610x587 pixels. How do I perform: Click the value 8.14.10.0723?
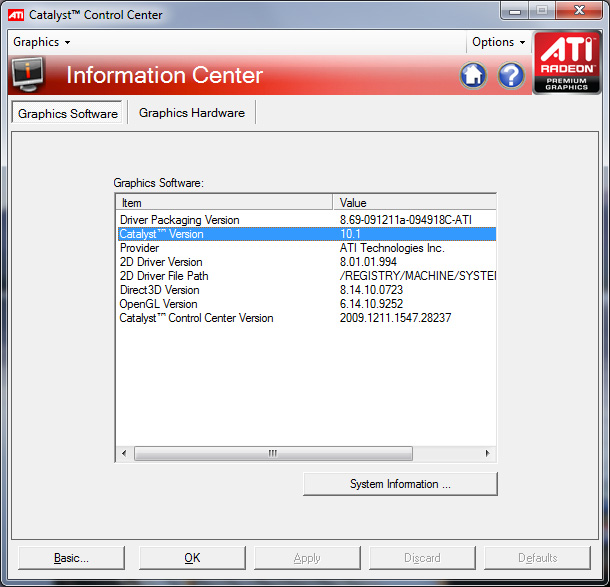tap(371, 290)
